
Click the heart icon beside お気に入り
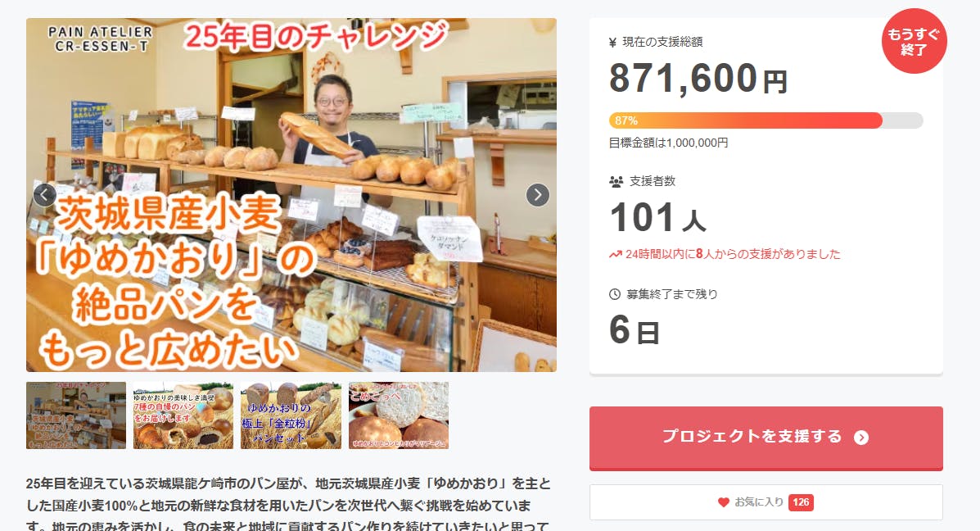pyautogui.click(x=723, y=502)
